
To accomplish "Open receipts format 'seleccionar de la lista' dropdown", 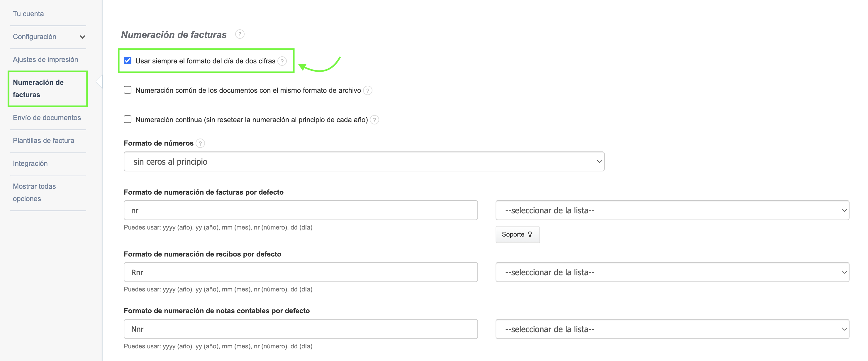I will (x=672, y=272).
